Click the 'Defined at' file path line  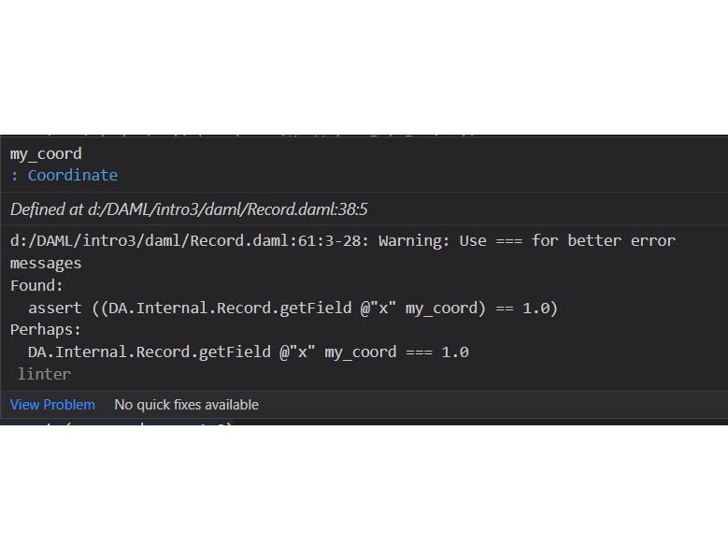tap(189, 209)
